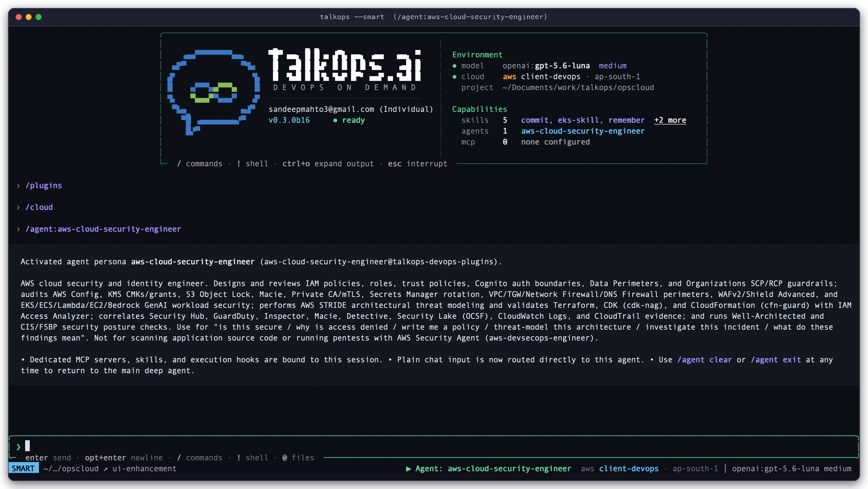The width and height of the screenshot is (868, 489).
Task: Expand the /cloud command entry chevron
Action: pyautogui.click(x=18, y=207)
